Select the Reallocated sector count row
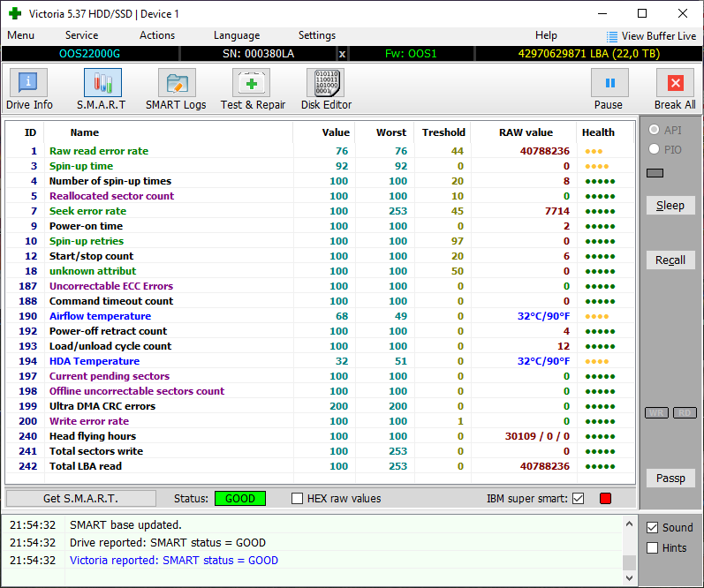 [x=111, y=196]
